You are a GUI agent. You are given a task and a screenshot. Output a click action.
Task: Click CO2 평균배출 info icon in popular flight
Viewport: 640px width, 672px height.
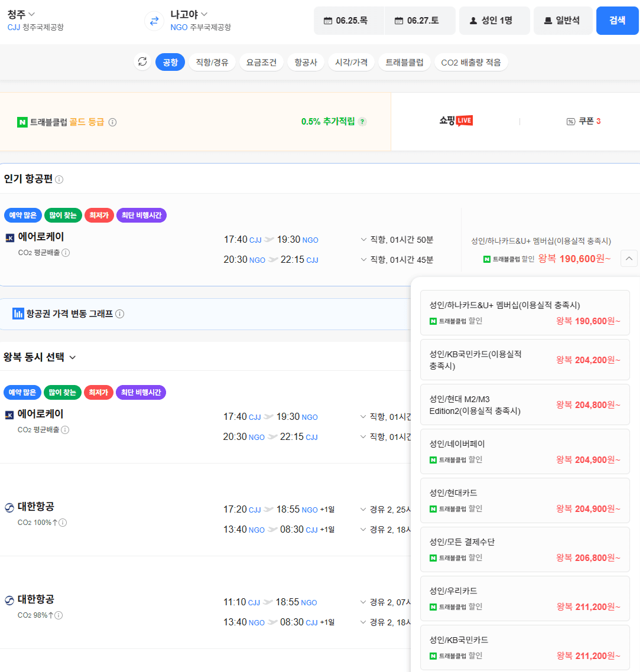66,252
